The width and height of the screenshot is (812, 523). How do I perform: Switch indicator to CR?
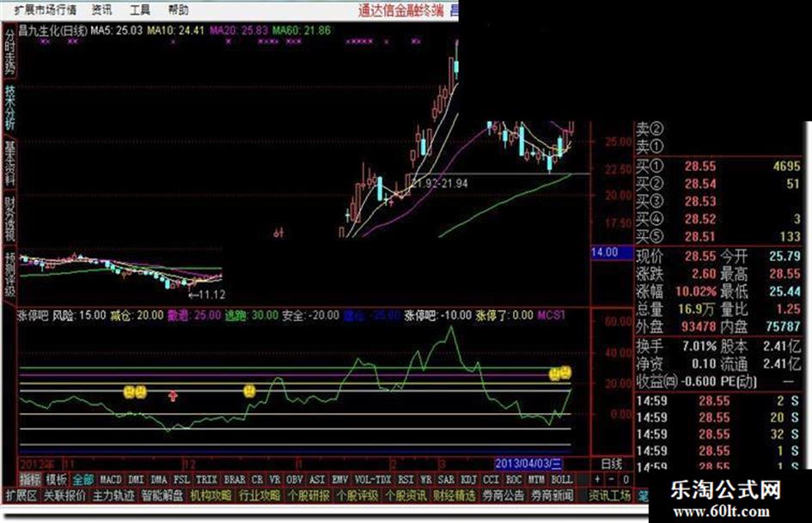tap(258, 479)
